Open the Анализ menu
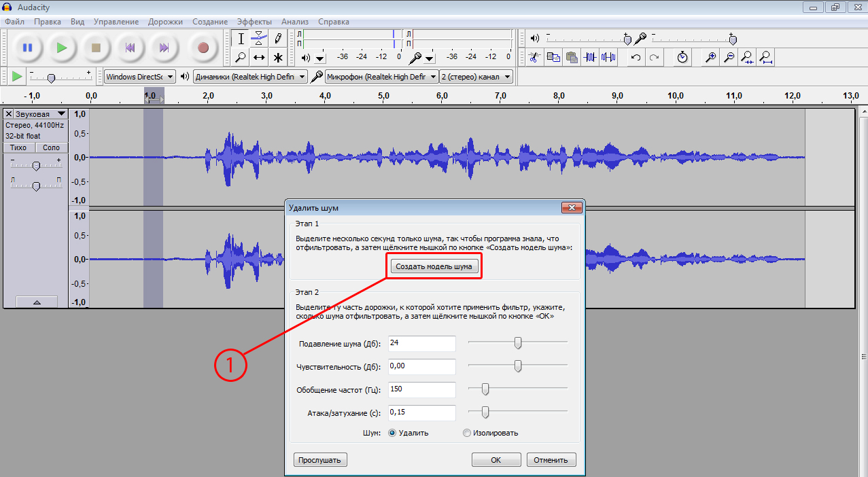 coord(294,22)
